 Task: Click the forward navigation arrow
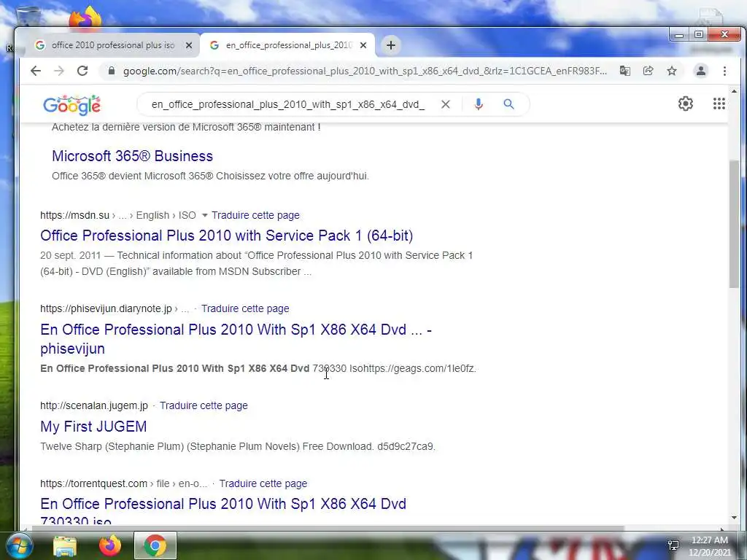coord(59,71)
